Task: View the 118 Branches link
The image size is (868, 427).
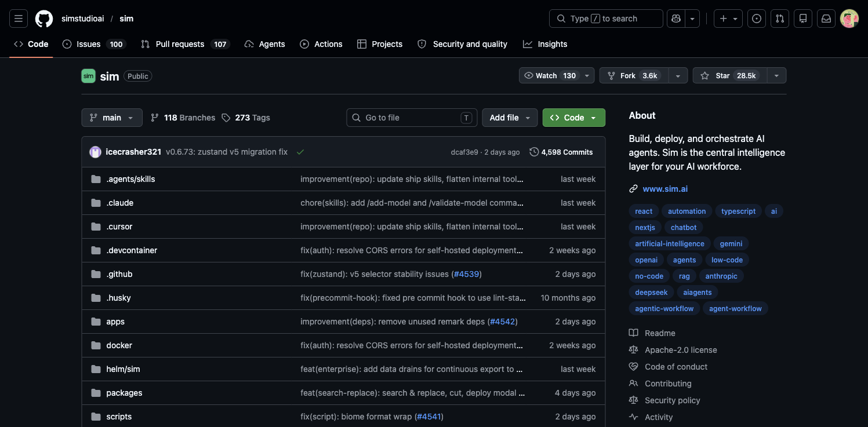Action: coord(183,118)
